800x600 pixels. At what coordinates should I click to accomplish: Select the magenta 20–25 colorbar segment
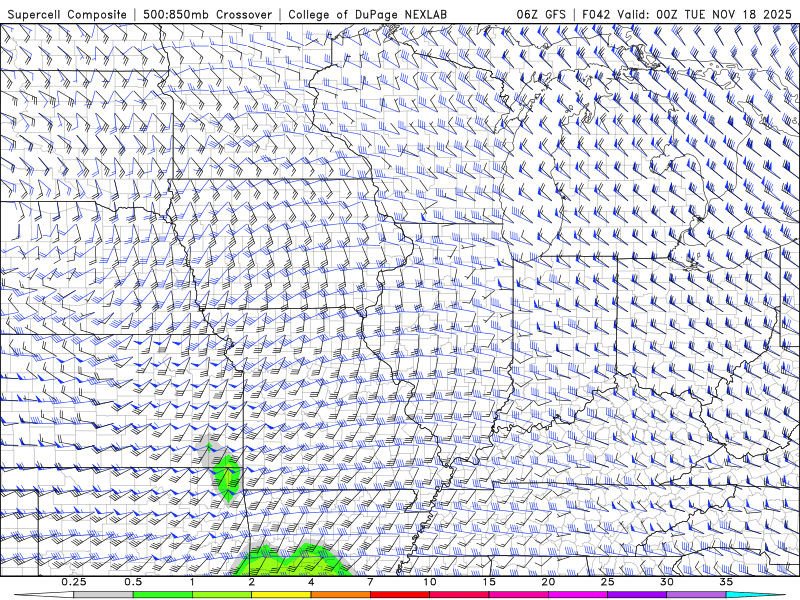[x=578, y=595]
